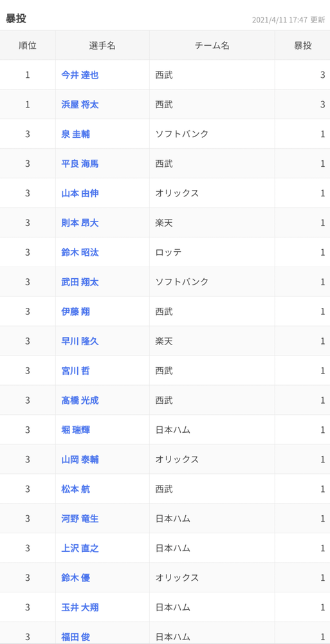Click the 暴投 column header
Screen dimensions: 330x644
tap(302, 46)
